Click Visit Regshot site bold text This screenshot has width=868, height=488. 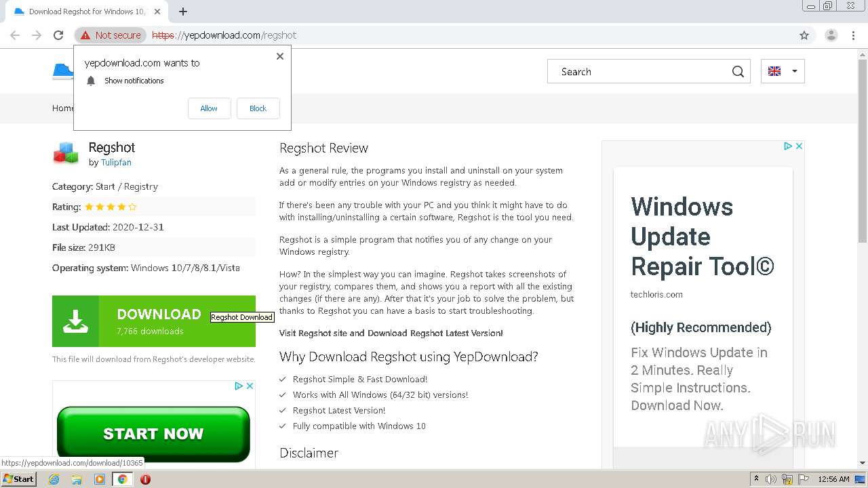click(391, 333)
